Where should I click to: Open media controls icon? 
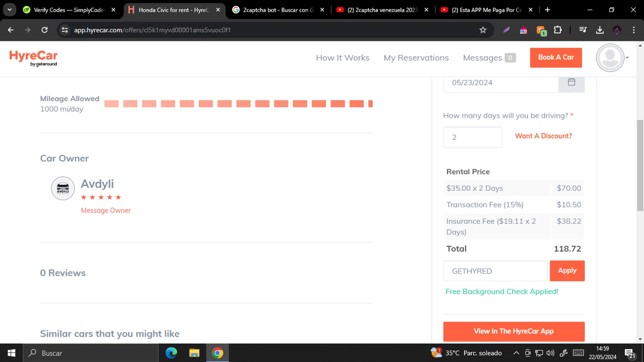tap(583, 30)
